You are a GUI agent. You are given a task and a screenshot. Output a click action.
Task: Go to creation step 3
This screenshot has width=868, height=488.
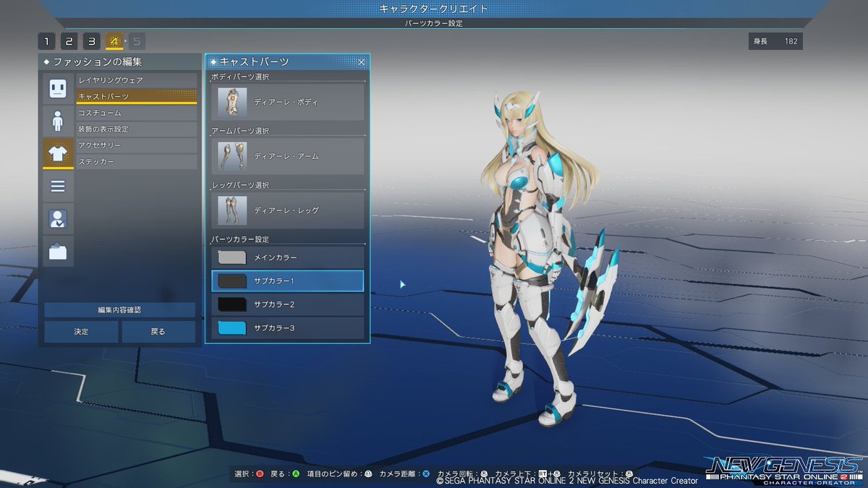pyautogui.click(x=92, y=41)
